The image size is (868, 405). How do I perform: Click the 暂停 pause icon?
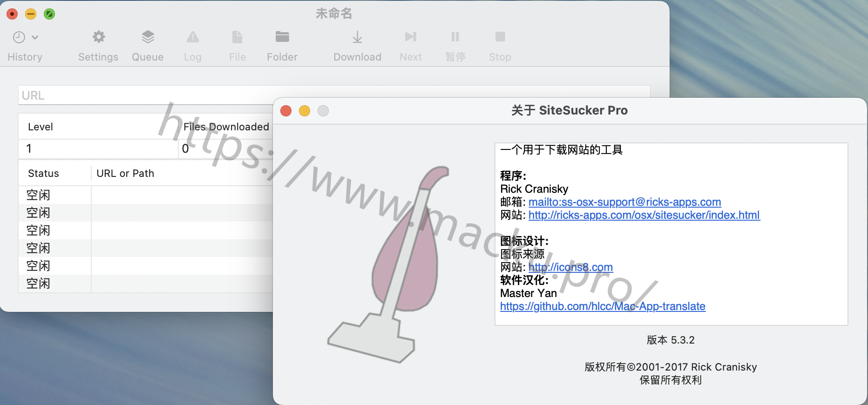pos(455,37)
